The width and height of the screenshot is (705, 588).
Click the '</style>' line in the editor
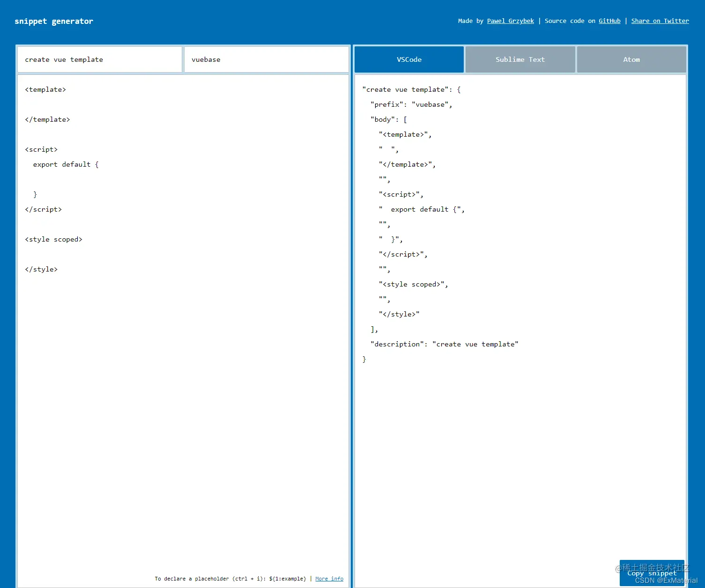41,269
